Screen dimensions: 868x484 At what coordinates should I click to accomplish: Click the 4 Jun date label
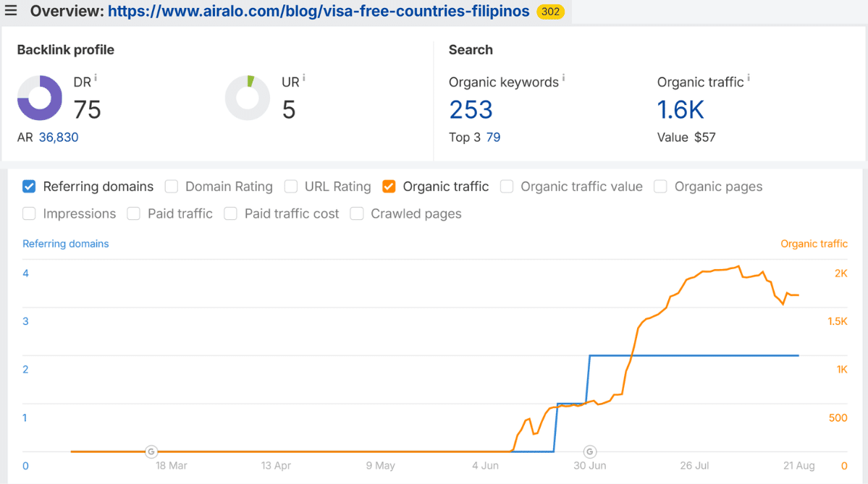(486, 466)
